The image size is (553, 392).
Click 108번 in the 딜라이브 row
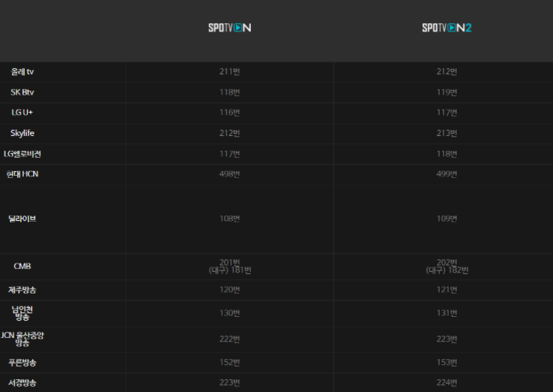pos(230,219)
